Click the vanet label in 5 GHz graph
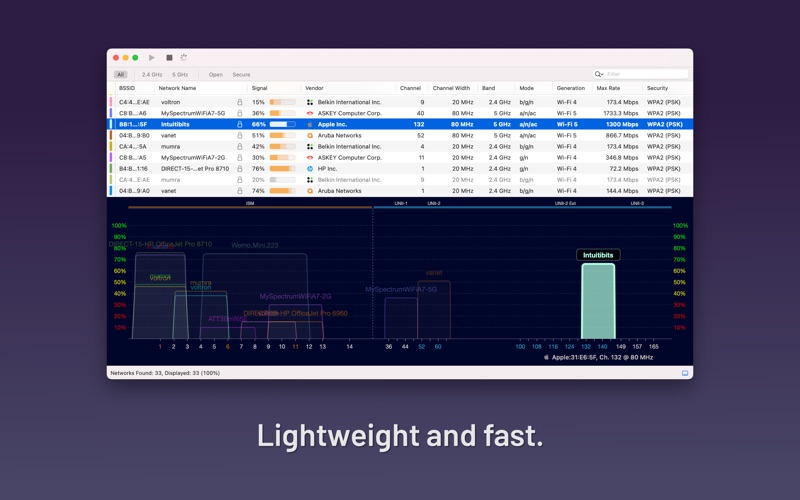The width and height of the screenshot is (800, 500). [x=434, y=272]
